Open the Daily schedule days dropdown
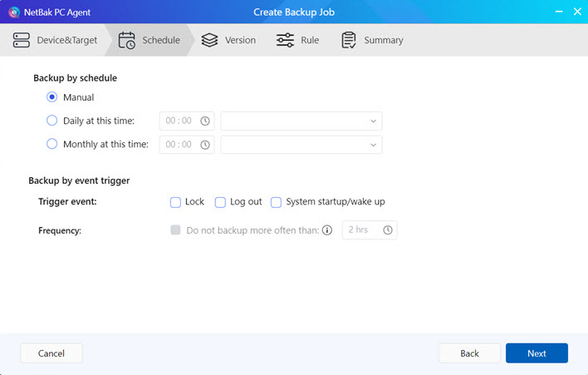 (x=301, y=121)
